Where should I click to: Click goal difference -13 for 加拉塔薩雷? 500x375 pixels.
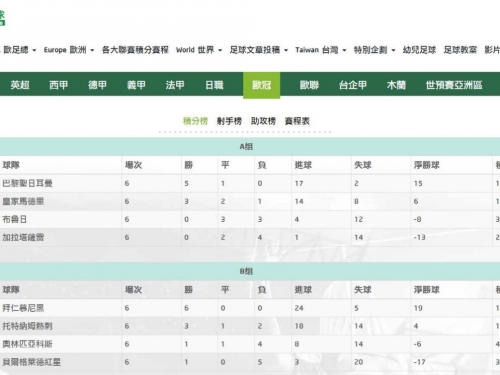pos(420,237)
